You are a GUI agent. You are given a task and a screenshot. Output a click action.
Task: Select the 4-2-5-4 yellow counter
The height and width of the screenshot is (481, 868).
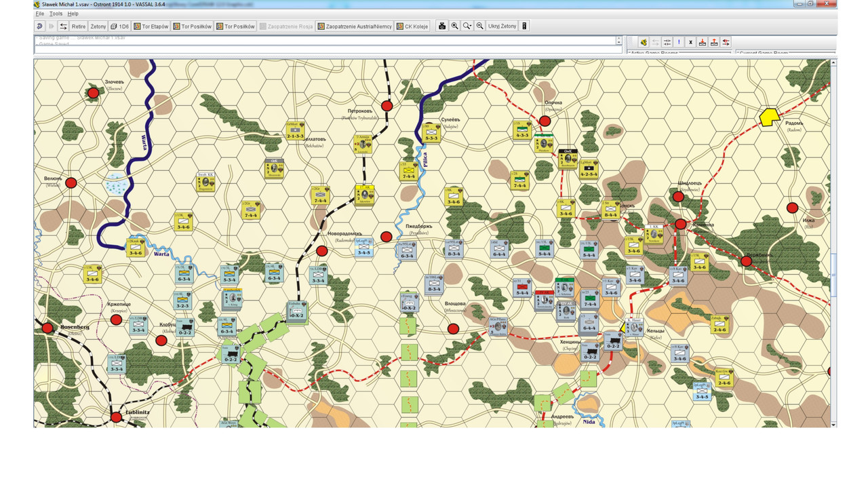pyautogui.click(x=589, y=168)
